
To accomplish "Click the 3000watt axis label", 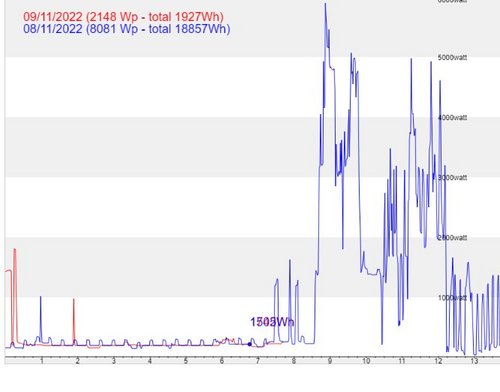I will [452, 178].
